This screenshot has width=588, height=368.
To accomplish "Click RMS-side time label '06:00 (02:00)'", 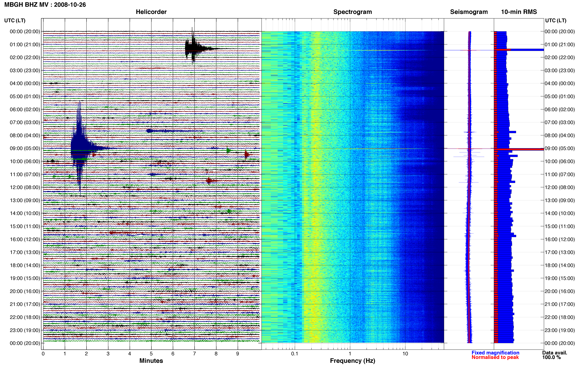I will [560, 110].
